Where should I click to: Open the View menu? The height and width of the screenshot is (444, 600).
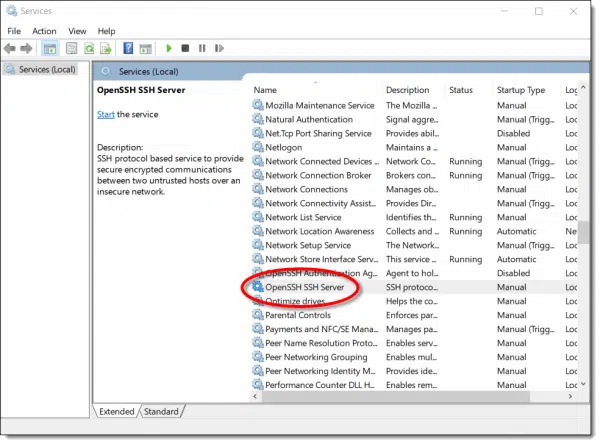[x=77, y=31]
